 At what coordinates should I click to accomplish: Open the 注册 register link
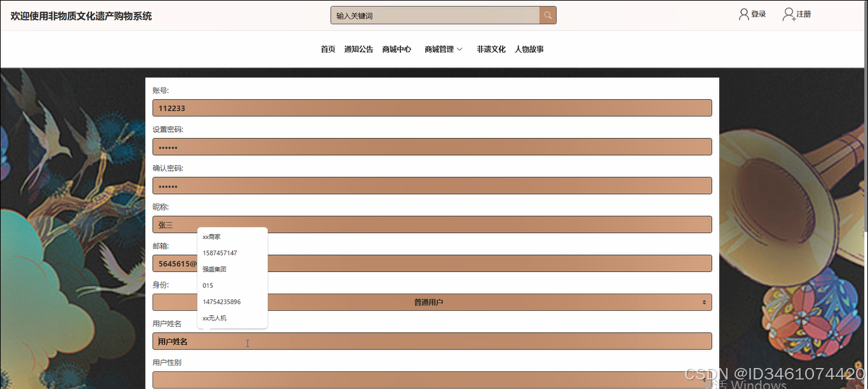point(804,14)
